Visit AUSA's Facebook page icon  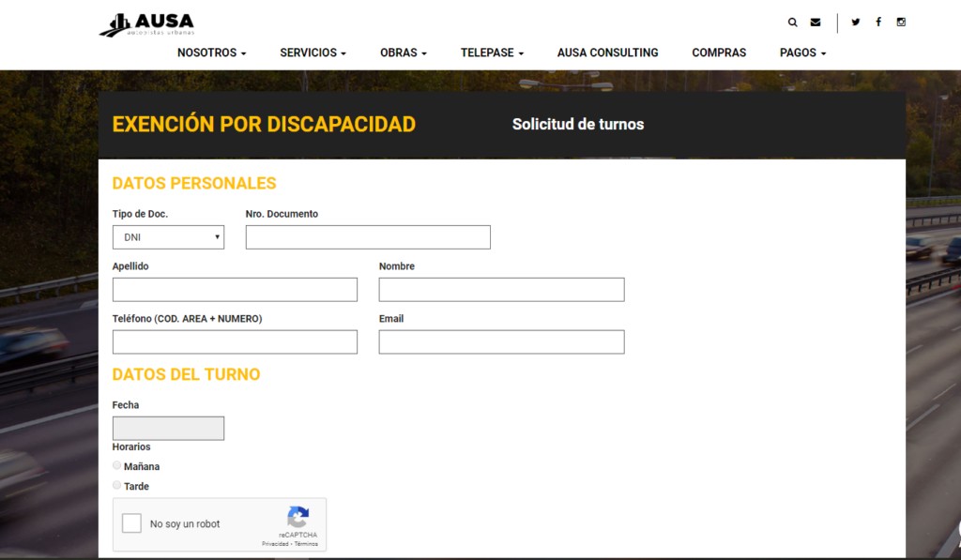(x=878, y=22)
